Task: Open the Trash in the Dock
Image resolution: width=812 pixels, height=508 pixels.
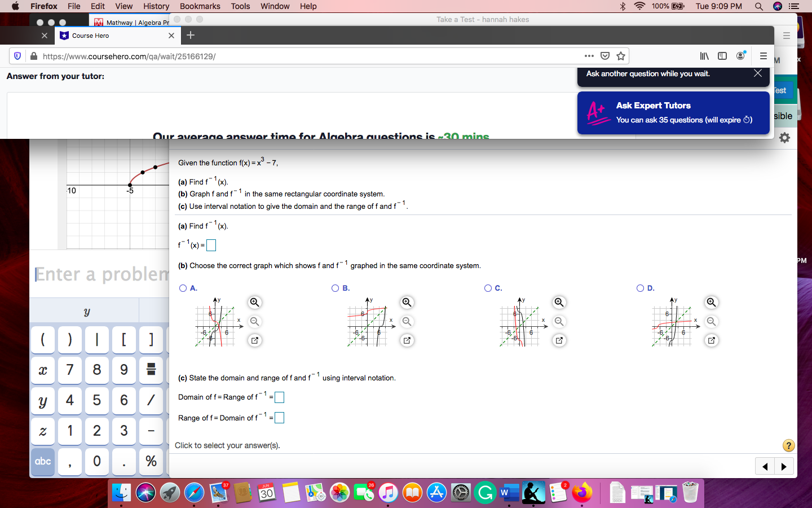Action: coord(690,493)
